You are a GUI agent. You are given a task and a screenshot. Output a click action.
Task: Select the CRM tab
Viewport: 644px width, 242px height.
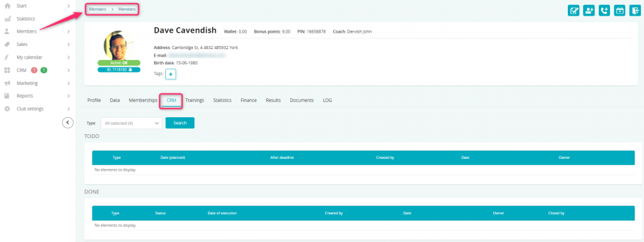point(171,100)
